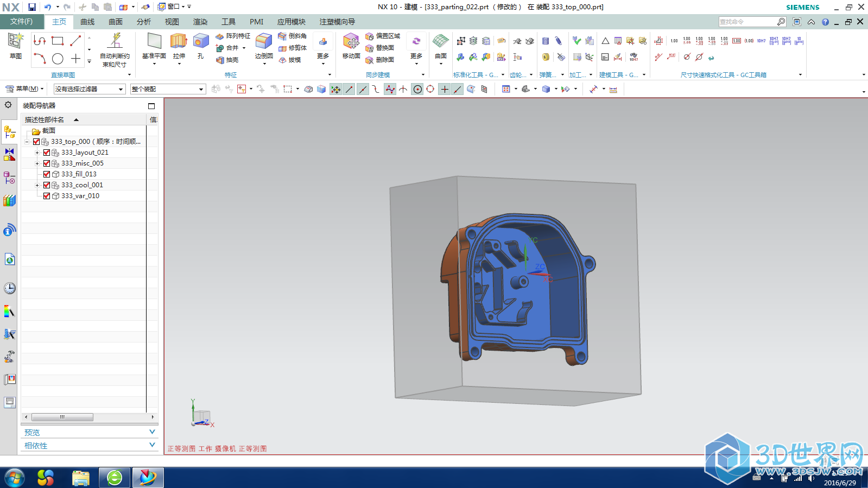Select Offset Region (偏置区域) tool
This screenshot has height=488, width=868.
[383, 36]
